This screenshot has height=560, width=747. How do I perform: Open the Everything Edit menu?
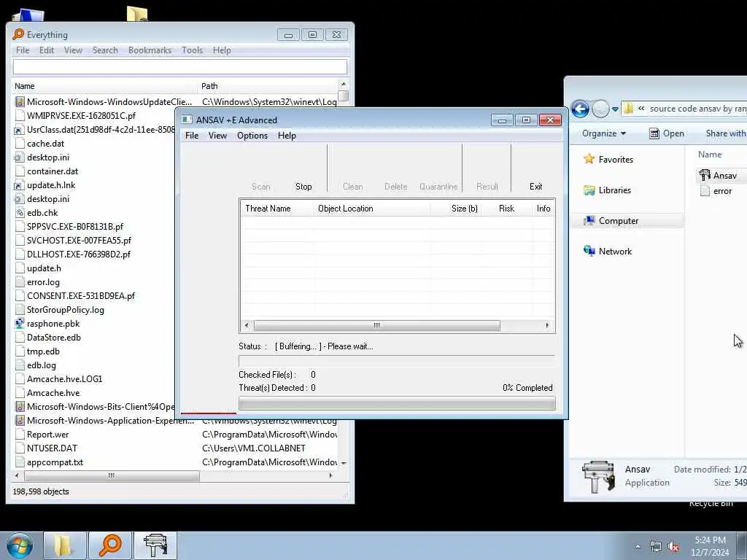(x=47, y=50)
